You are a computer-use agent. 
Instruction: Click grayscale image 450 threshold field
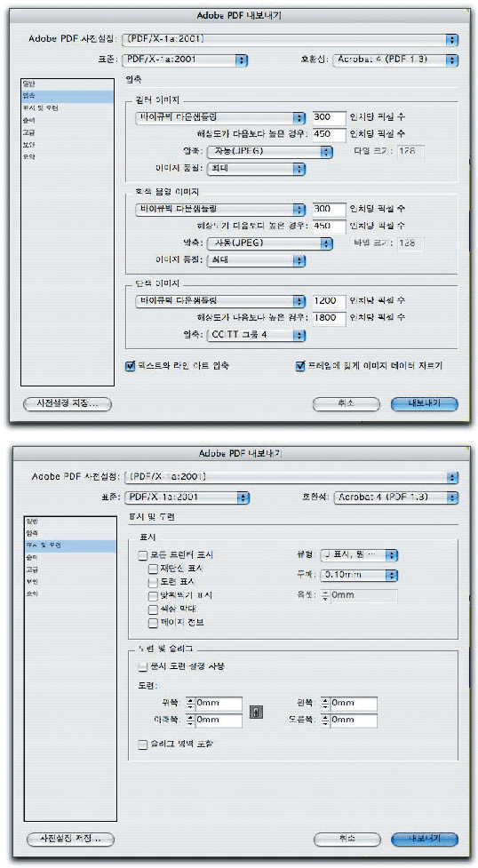click(x=330, y=226)
